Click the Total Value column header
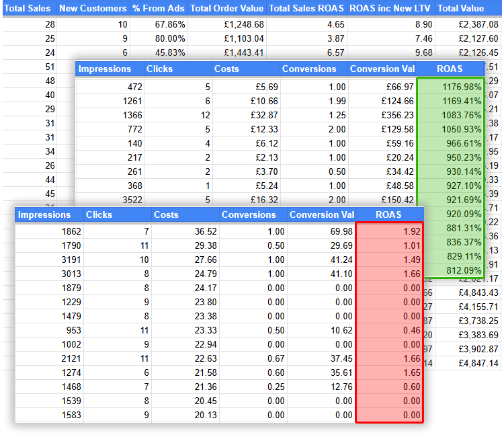Image resolution: width=504 pixels, height=437 pixels. point(461,9)
